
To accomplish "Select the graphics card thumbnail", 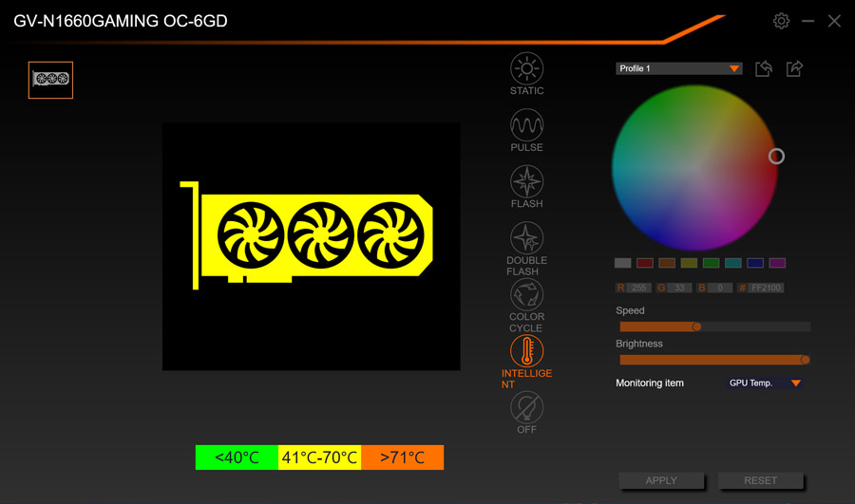I will coord(50,80).
